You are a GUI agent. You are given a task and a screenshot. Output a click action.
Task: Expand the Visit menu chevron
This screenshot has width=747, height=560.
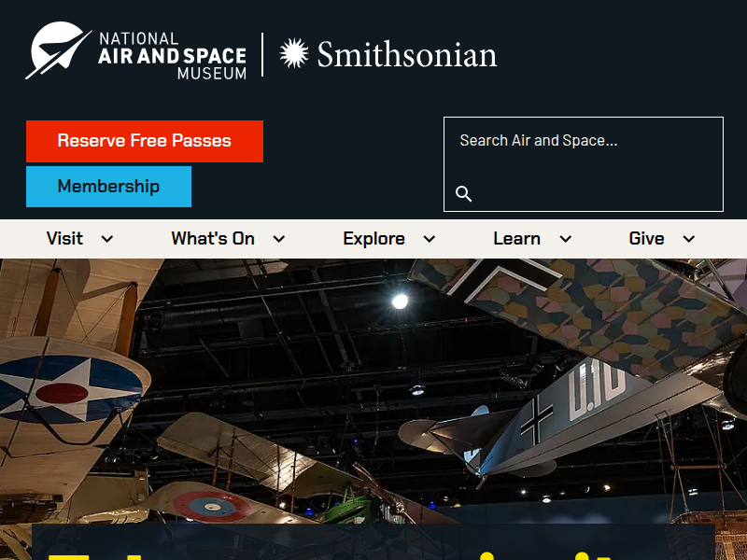pyautogui.click(x=107, y=239)
